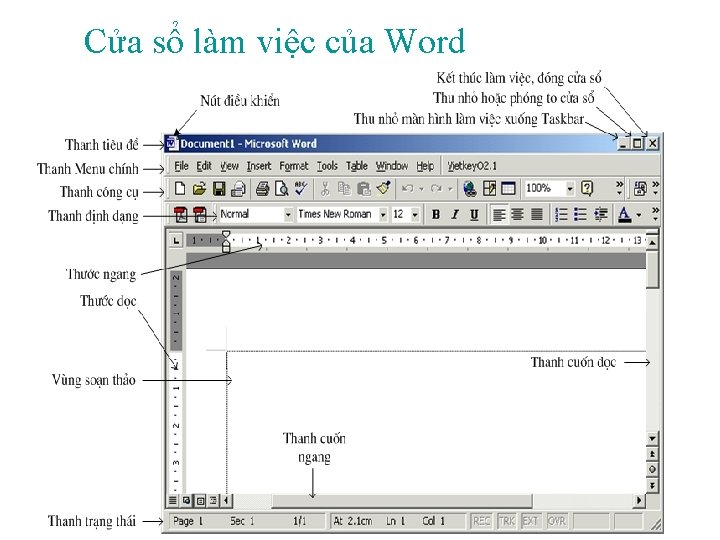Open the 100% zoom dropdown arrow
Screen dimensions: 720x540
(x=570, y=189)
